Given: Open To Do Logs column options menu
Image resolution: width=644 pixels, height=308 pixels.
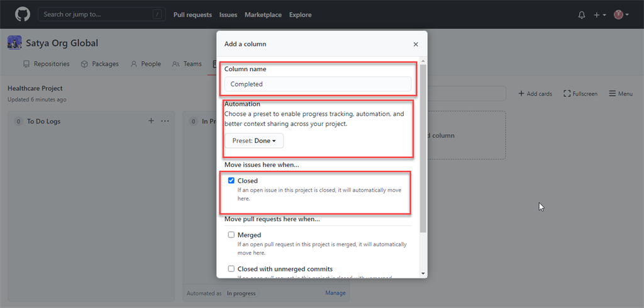Looking at the screenshot, I should point(165,121).
